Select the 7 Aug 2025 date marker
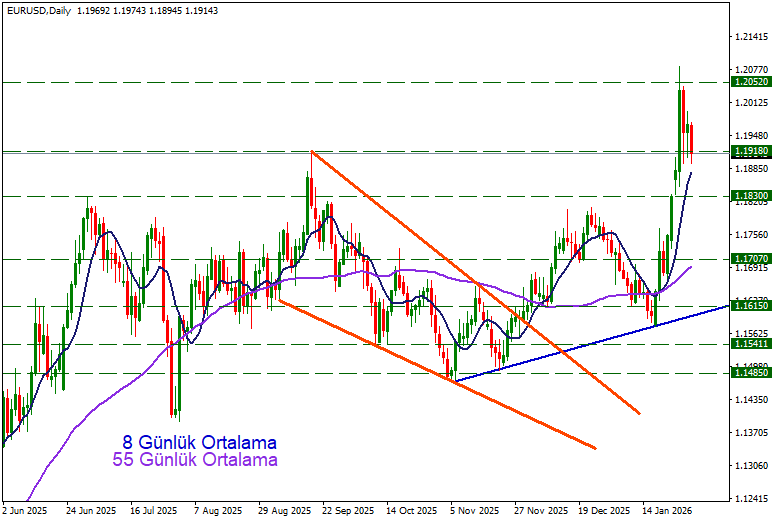Screen dimensions: 775x522 coord(217,510)
